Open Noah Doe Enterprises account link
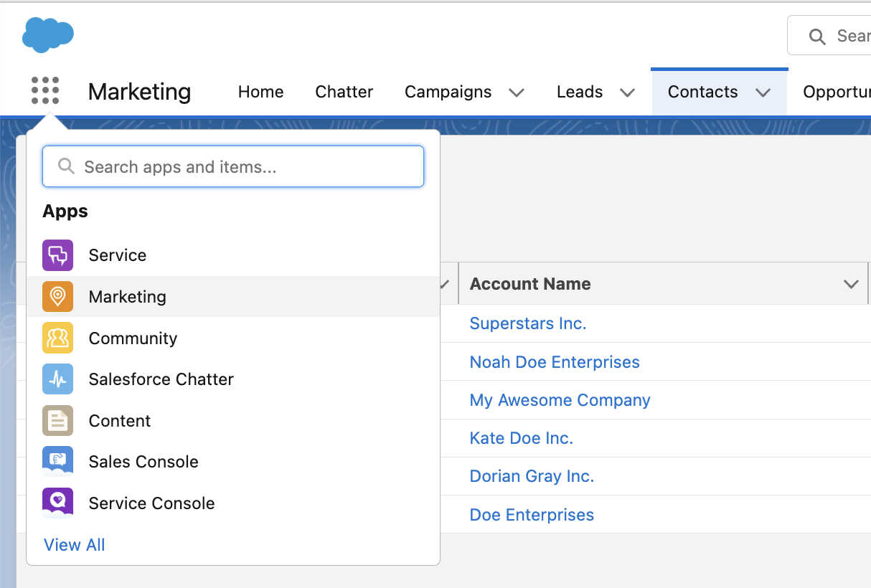871x588 pixels. point(555,362)
